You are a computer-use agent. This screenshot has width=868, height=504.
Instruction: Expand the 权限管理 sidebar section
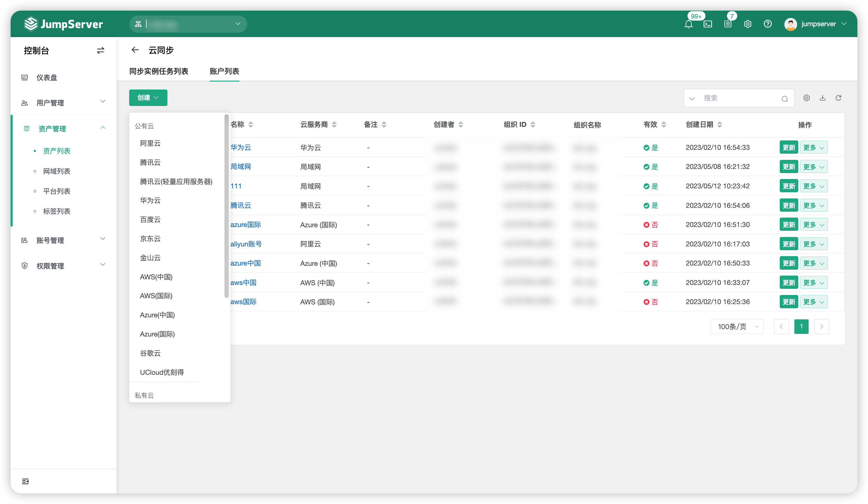click(50, 266)
